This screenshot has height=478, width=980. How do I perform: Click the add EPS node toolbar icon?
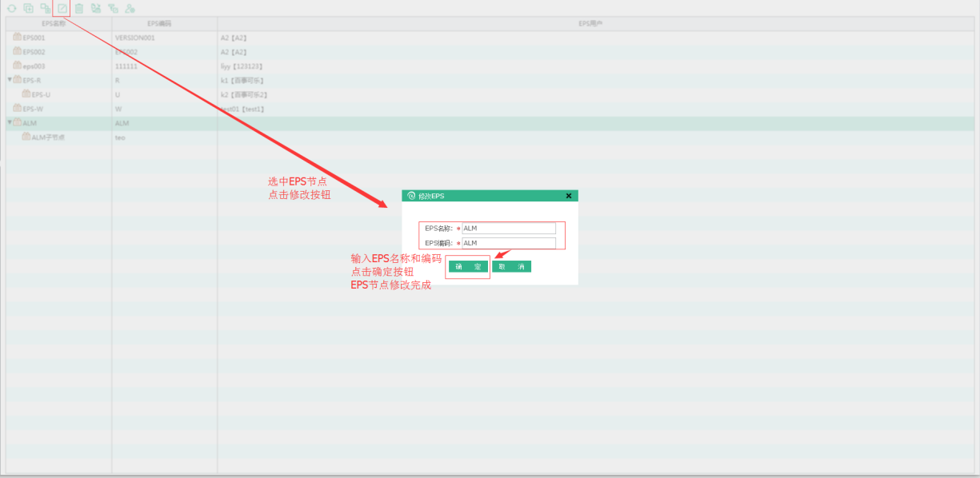click(28, 8)
